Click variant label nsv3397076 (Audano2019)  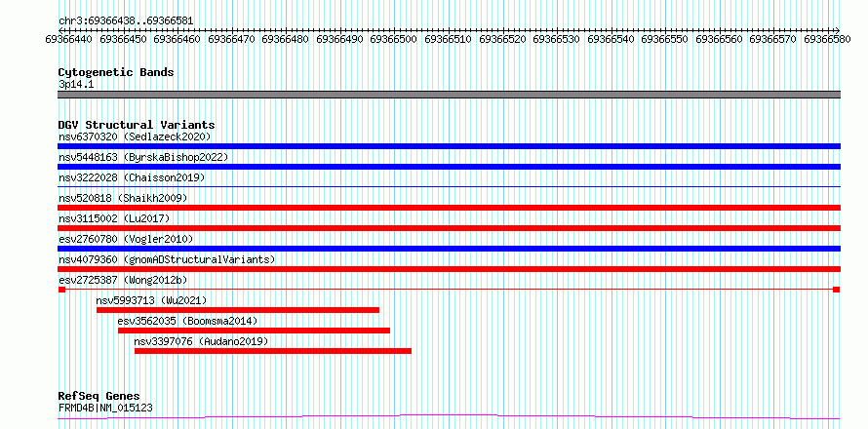coord(201,341)
